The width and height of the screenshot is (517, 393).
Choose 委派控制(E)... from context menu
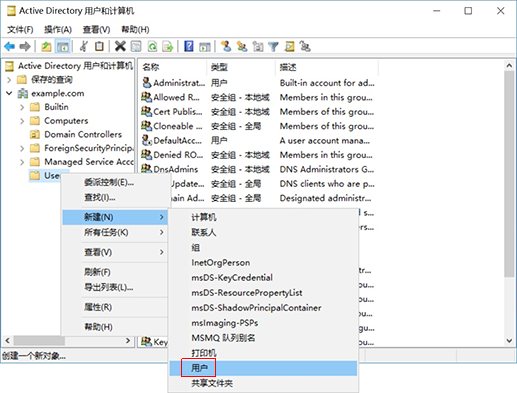[114, 182]
